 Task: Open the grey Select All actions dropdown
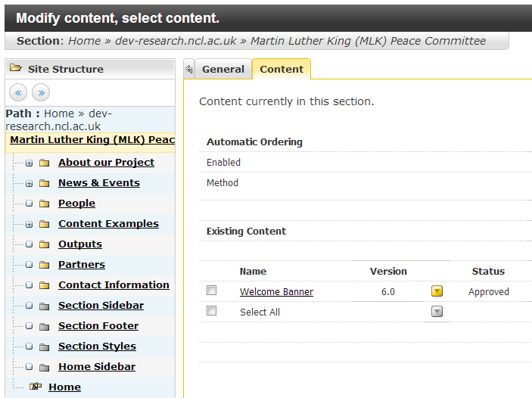click(437, 312)
